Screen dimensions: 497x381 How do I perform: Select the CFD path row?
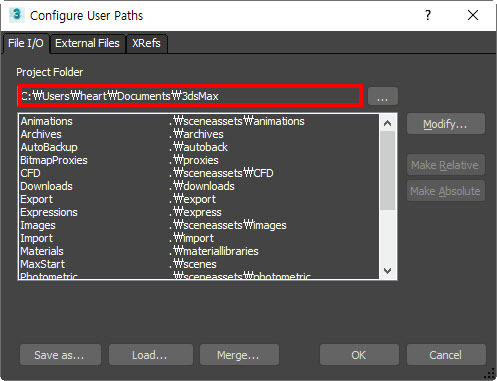[x=199, y=173]
